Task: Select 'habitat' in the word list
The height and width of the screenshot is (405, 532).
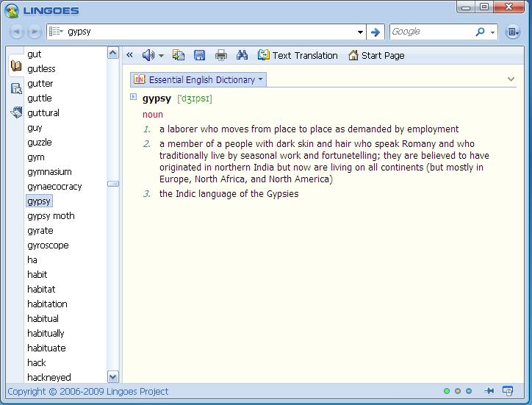Action: pos(41,290)
